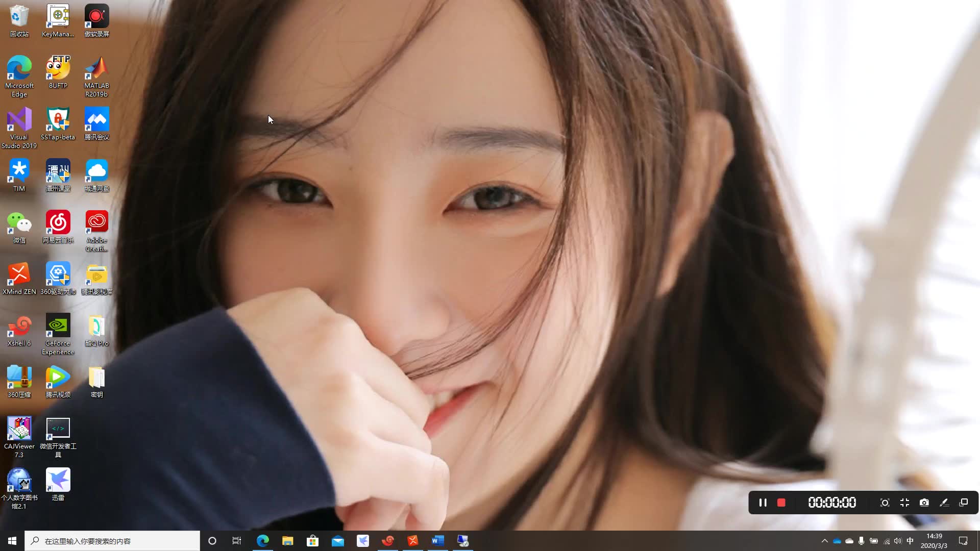Show hidden tray icons with the chevron
Image resolution: width=980 pixels, height=551 pixels.
(x=824, y=541)
